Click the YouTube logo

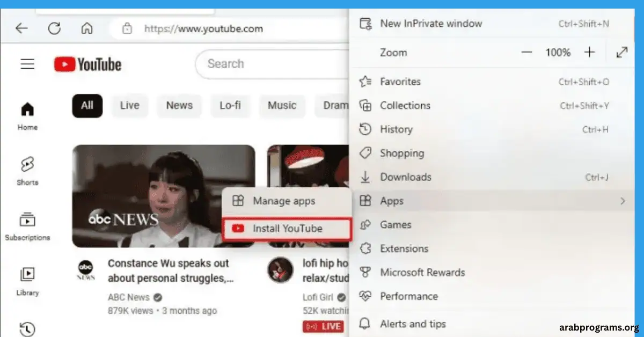click(x=87, y=65)
